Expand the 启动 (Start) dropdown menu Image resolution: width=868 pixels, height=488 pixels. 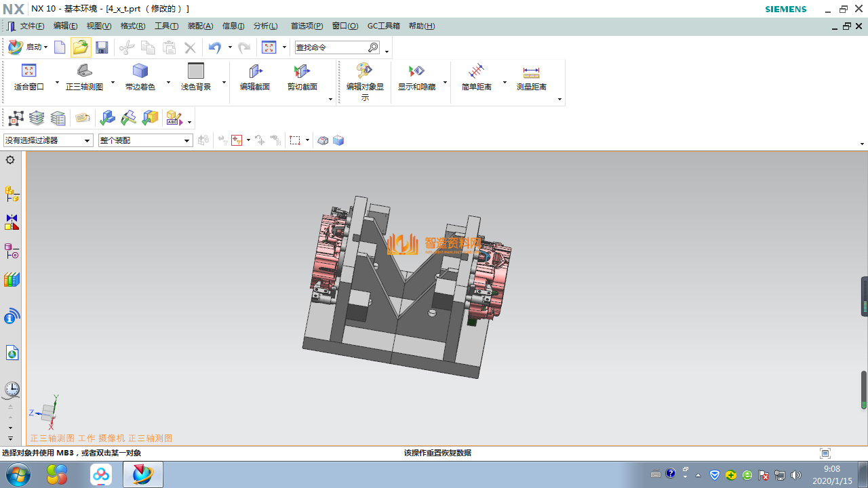tap(28, 47)
